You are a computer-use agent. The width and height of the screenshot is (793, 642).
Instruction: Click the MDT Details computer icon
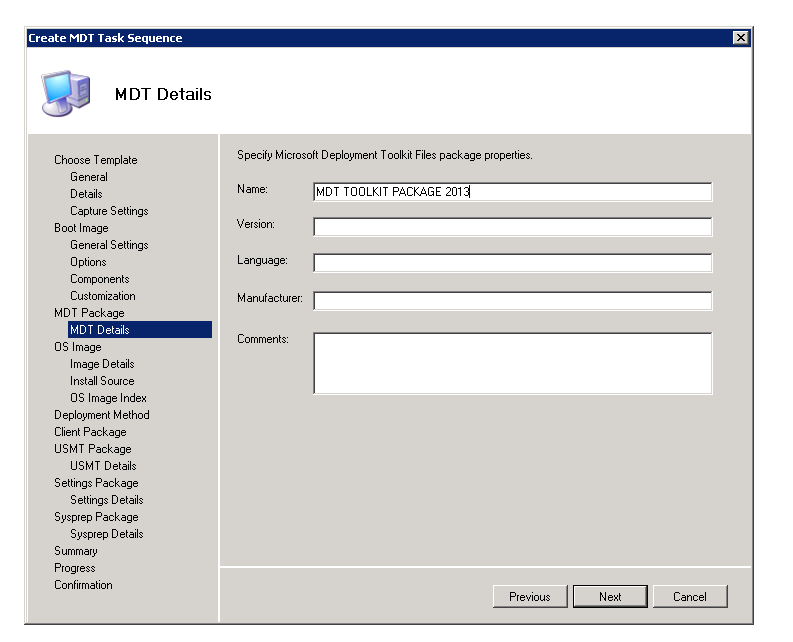pyautogui.click(x=64, y=92)
